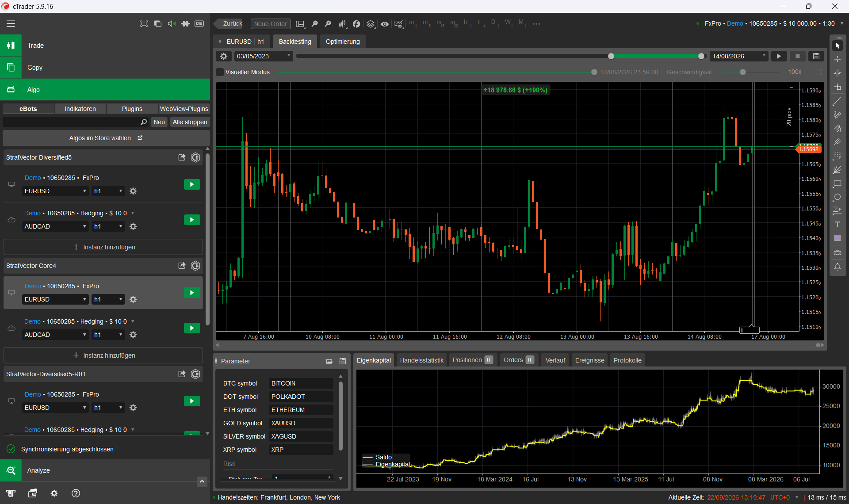
Task: Start StratVector Core4 EURUSD instance
Action: (x=192, y=293)
